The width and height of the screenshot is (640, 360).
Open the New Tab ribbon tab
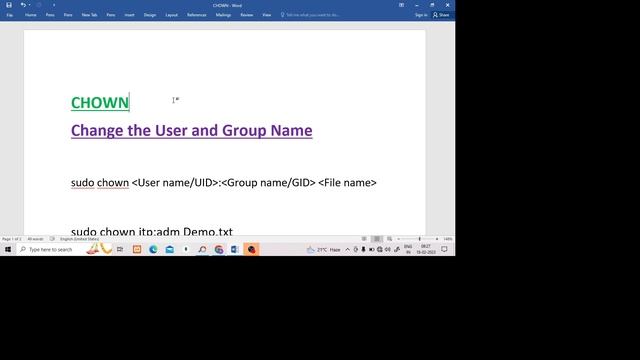point(89,15)
